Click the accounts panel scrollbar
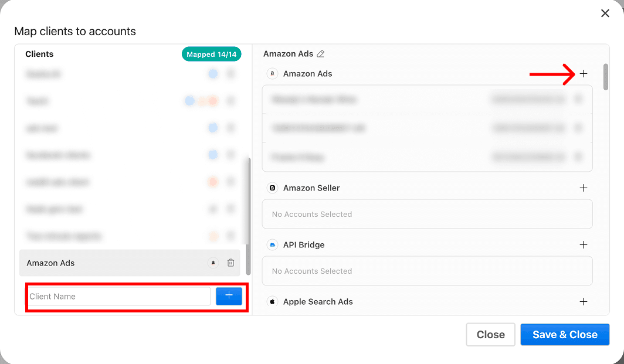 [x=606, y=77]
